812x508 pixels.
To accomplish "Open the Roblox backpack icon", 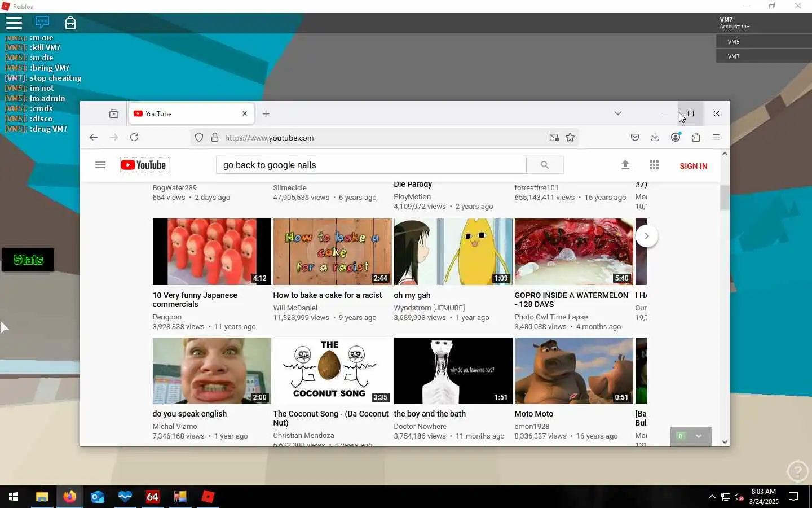I will pyautogui.click(x=70, y=23).
